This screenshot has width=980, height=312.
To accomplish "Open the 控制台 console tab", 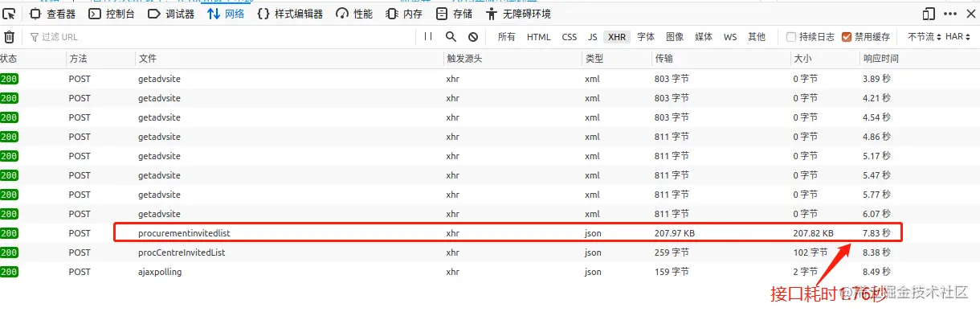I will 111,14.
